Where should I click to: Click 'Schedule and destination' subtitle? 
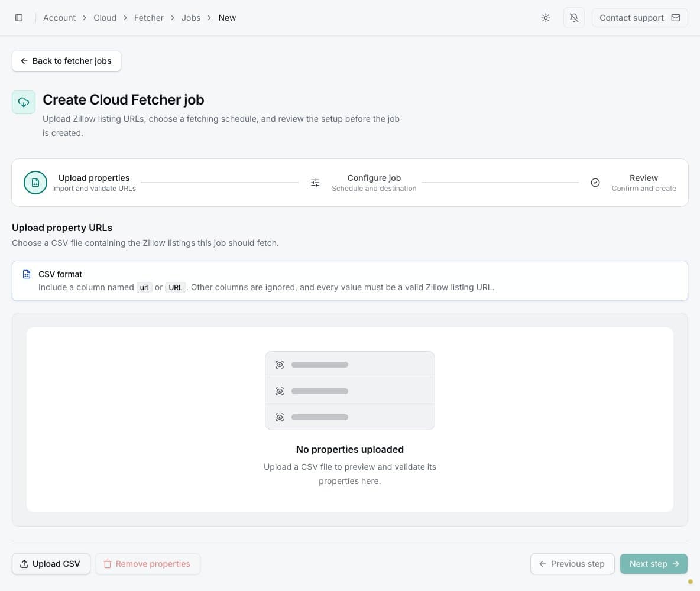374,189
